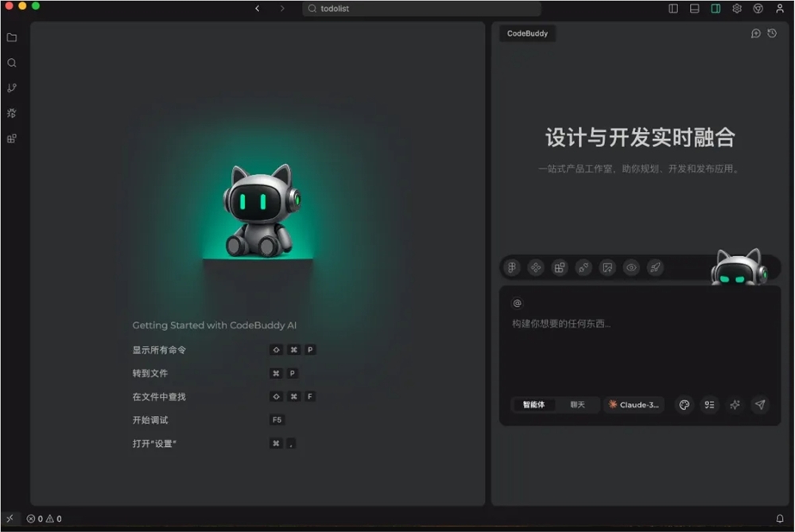The height and width of the screenshot is (532, 795).
Task: Open Source Control from the activity bar
Action: click(x=11, y=87)
